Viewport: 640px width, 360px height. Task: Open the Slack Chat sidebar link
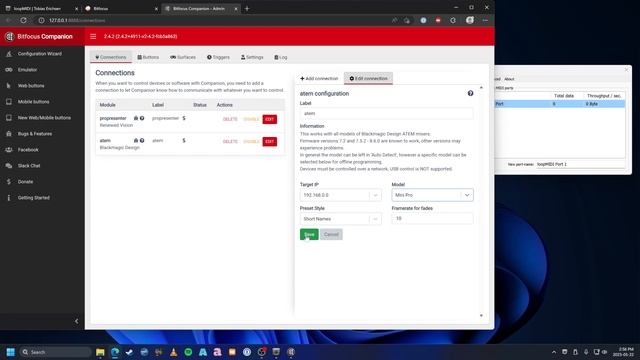[29, 166]
